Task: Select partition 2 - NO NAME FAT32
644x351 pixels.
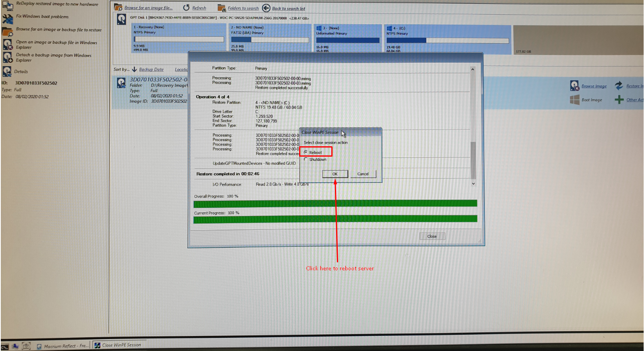Action: tap(270, 38)
